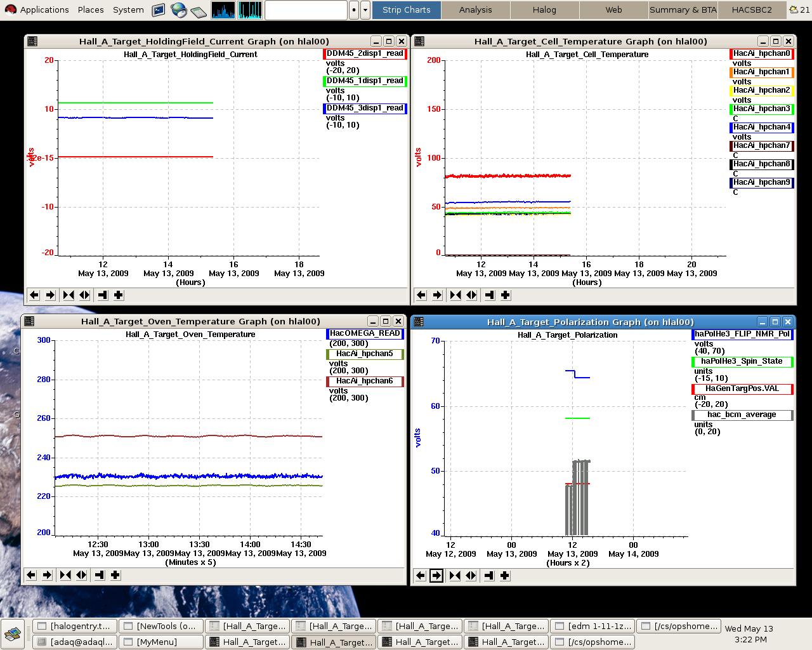
Task: Select DDM45_2disp1_read legend entry
Action: coord(365,54)
